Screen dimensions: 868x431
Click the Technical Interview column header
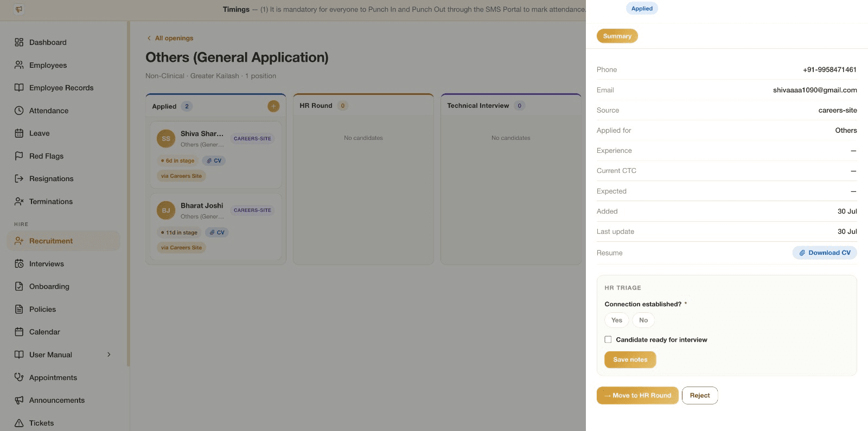click(511, 106)
